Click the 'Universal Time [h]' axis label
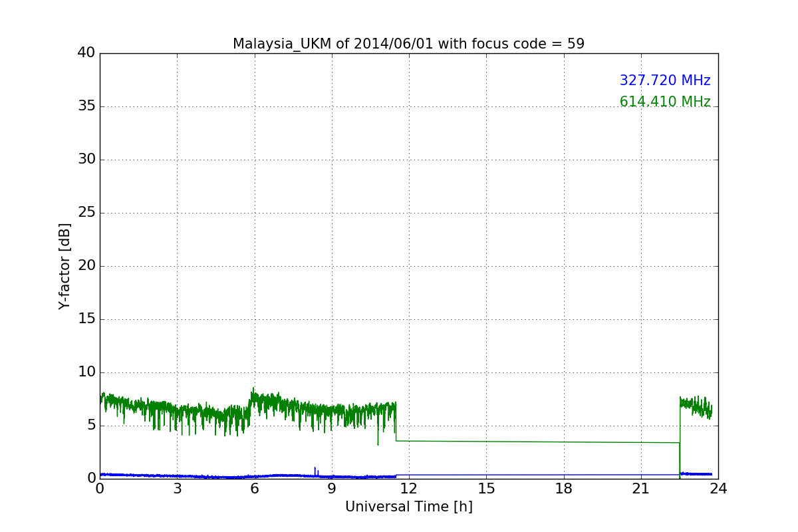The width and height of the screenshot is (798, 532). 409,507
